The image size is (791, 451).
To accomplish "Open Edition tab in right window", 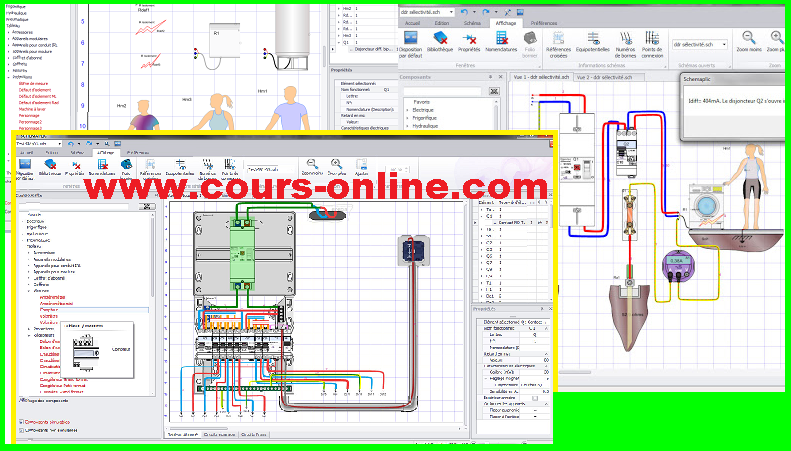I will coord(442,23).
